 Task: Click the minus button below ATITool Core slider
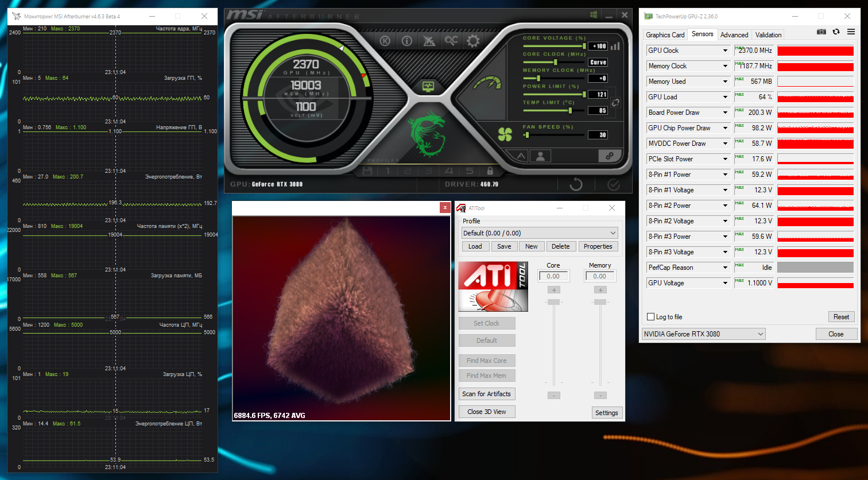click(553, 395)
